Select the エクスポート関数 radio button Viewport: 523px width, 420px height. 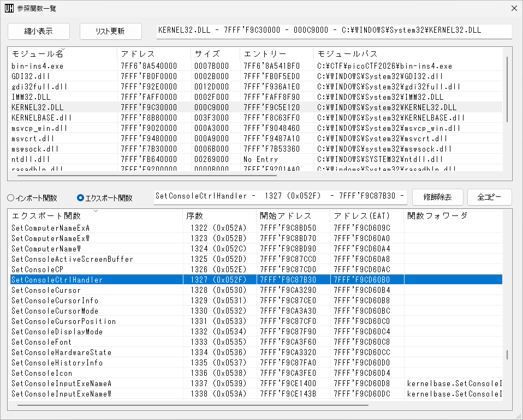81,198
